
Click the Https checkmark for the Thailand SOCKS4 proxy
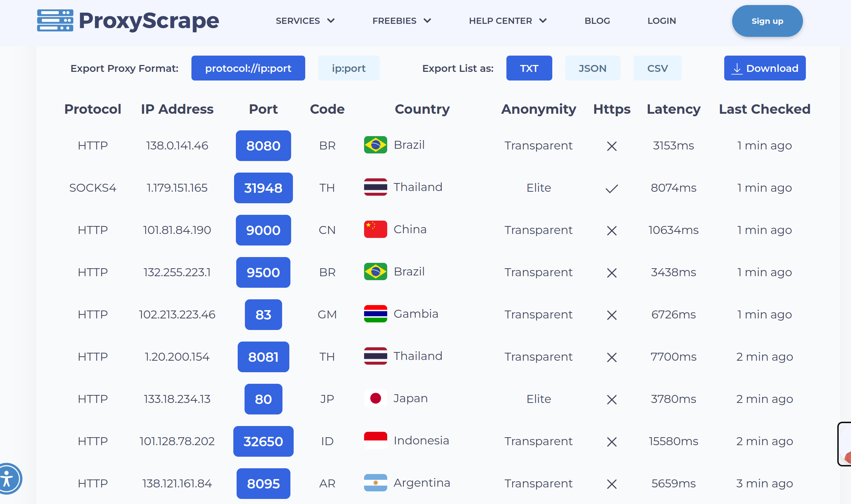(x=612, y=188)
